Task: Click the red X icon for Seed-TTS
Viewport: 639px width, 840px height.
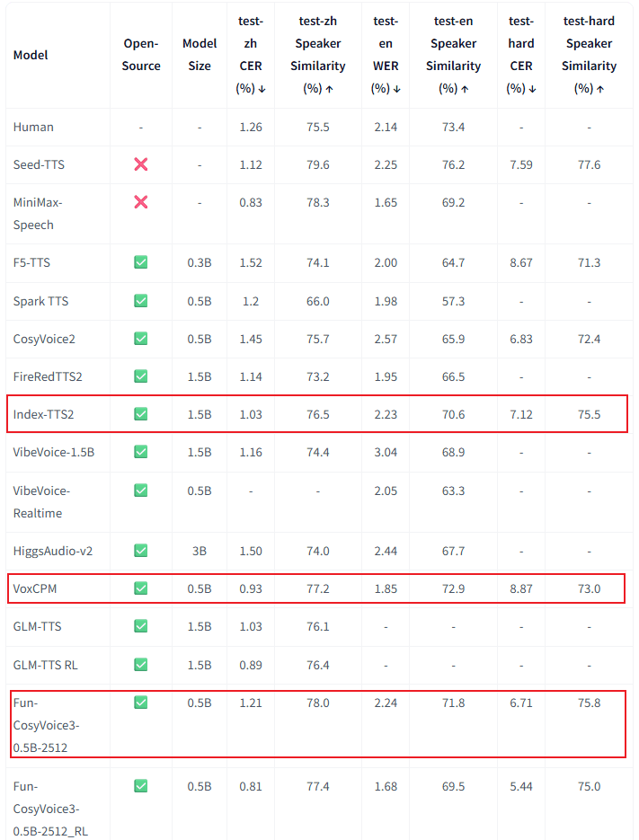Action: pyautogui.click(x=140, y=164)
